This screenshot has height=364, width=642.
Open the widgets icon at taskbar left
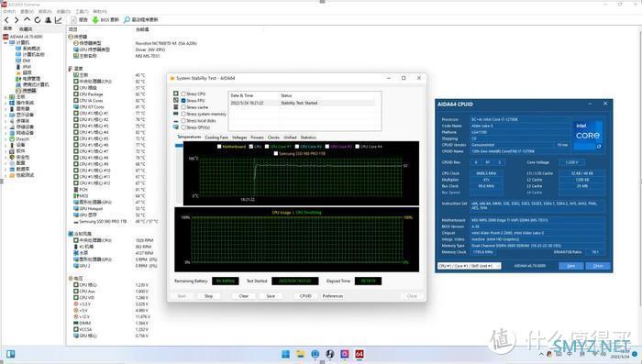click(x=10, y=354)
